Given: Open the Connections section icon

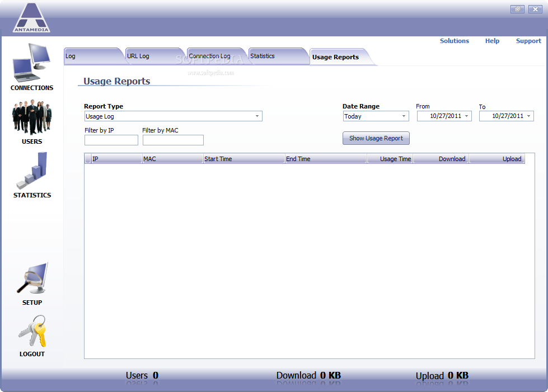Looking at the screenshot, I should click(x=31, y=63).
